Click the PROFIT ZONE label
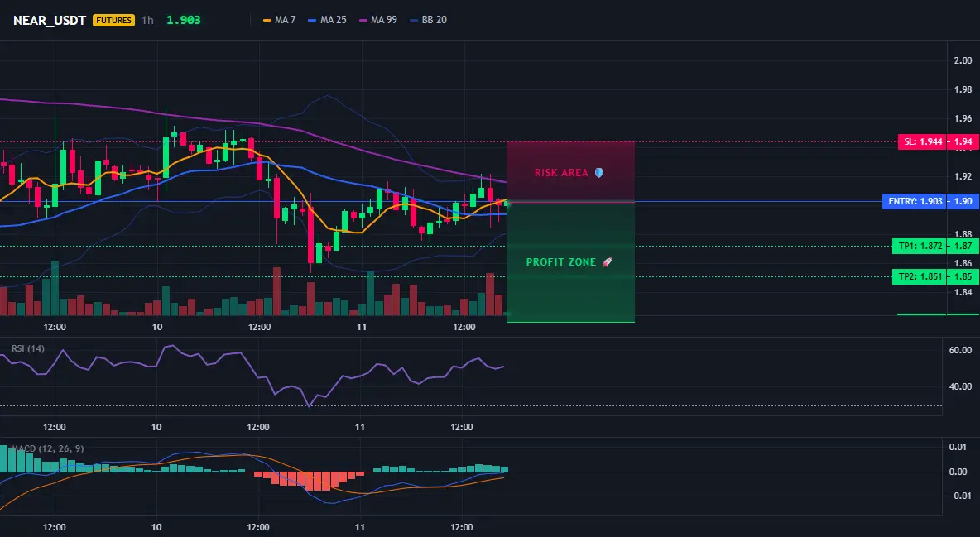This screenshot has width=980, height=537. pyautogui.click(x=560, y=262)
